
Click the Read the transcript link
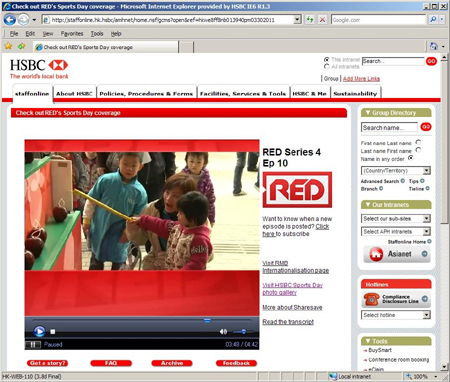tap(288, 322)
